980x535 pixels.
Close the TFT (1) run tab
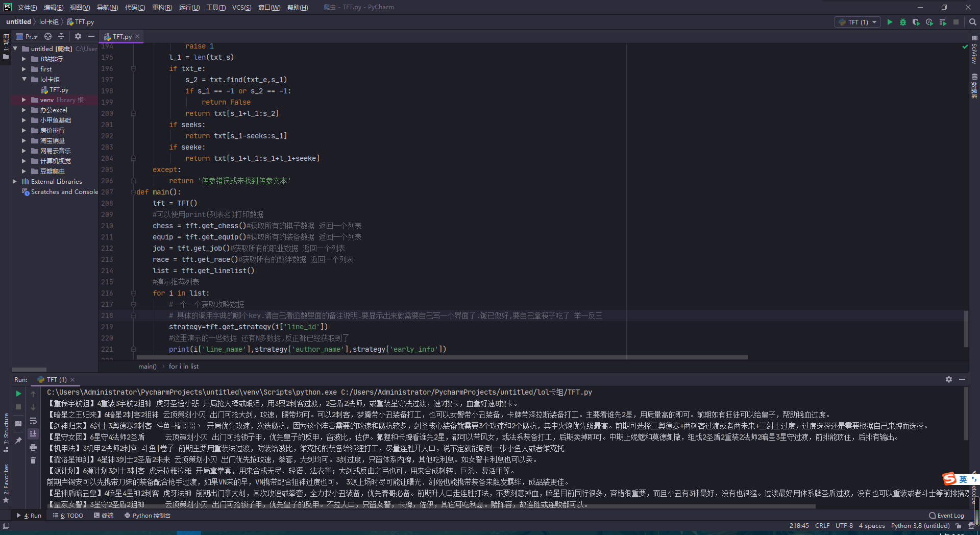(72, 380)
